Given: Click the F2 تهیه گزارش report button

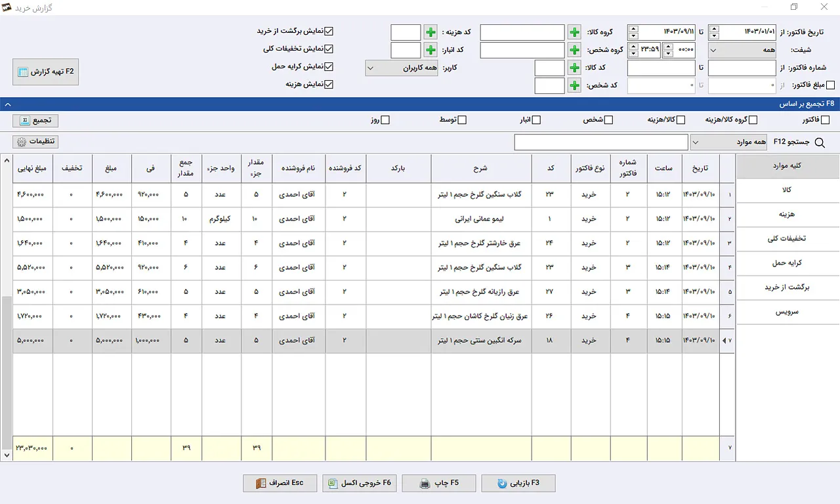Looking at the screenshot, I should (46, 72).
